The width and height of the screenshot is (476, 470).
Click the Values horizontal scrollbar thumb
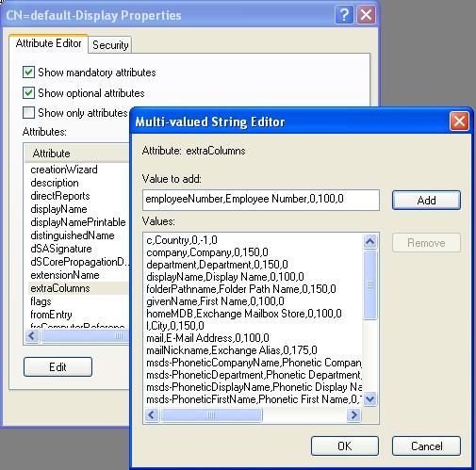[x=211, y=415]
